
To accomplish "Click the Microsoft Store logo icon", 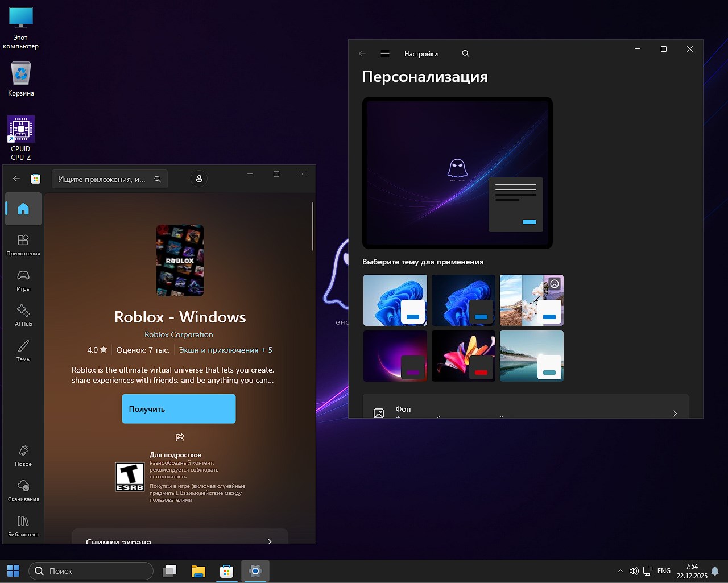I will point(35,179).
